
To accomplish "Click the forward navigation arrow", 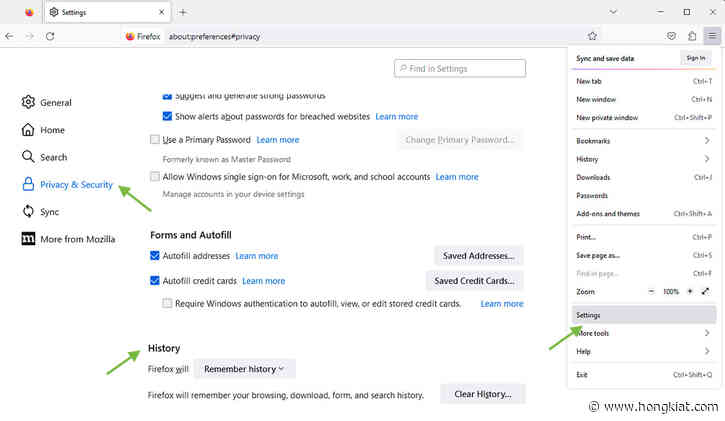I will point(30,36).
